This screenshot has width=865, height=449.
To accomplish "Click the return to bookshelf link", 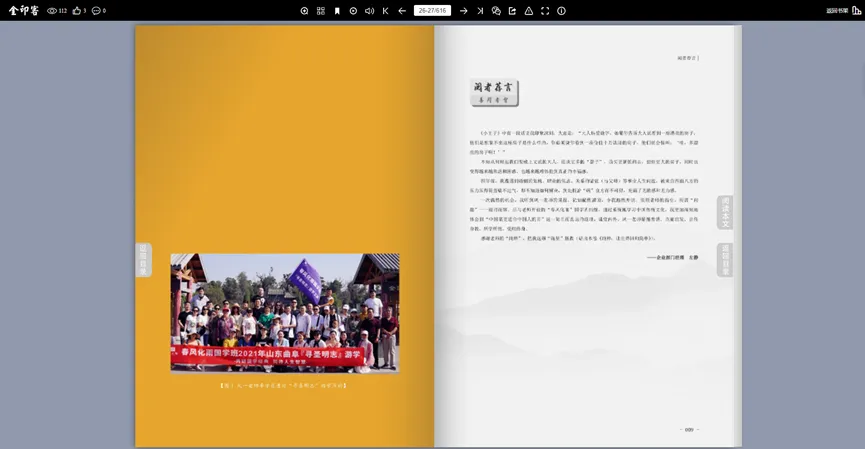I will coord(837,10).
